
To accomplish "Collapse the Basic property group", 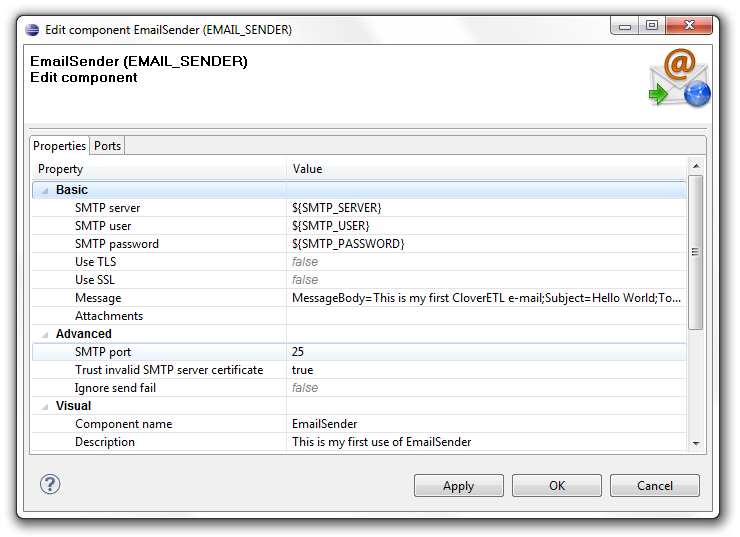I will click(x=45, y=190).
